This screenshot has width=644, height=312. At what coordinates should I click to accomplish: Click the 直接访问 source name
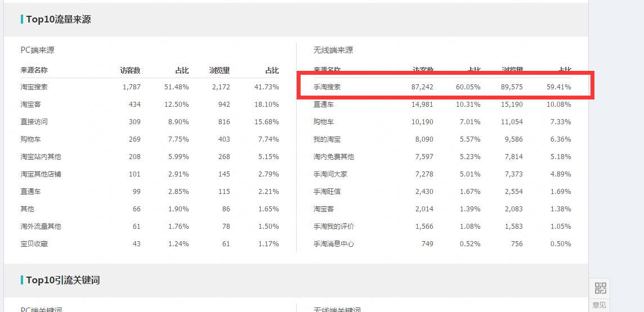tap(34, 122)
